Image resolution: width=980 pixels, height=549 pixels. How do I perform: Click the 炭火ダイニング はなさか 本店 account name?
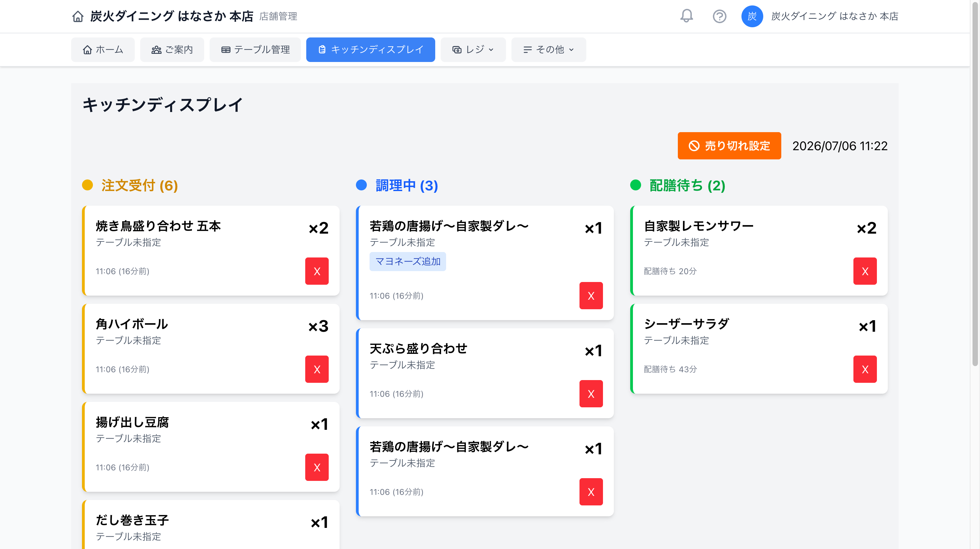click(834, 16)
